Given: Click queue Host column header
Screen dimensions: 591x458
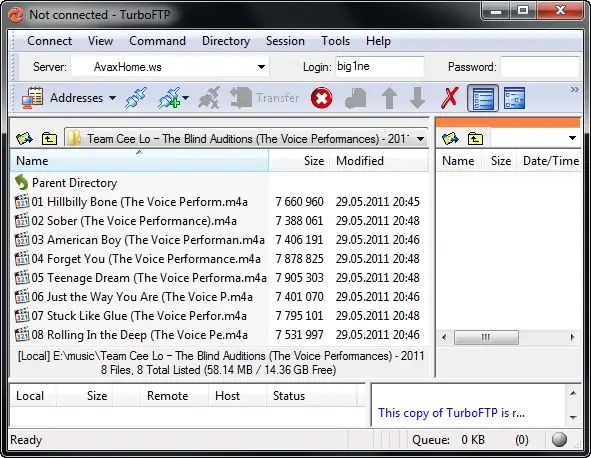Looking at the screenshot, I should [x=237, y=396].
